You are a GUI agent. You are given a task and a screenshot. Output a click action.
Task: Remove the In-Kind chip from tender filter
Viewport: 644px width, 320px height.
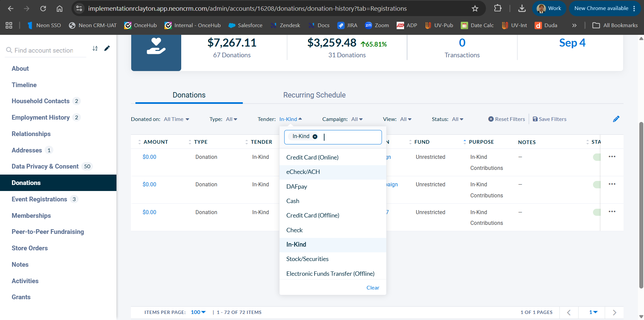pos(315,136)
